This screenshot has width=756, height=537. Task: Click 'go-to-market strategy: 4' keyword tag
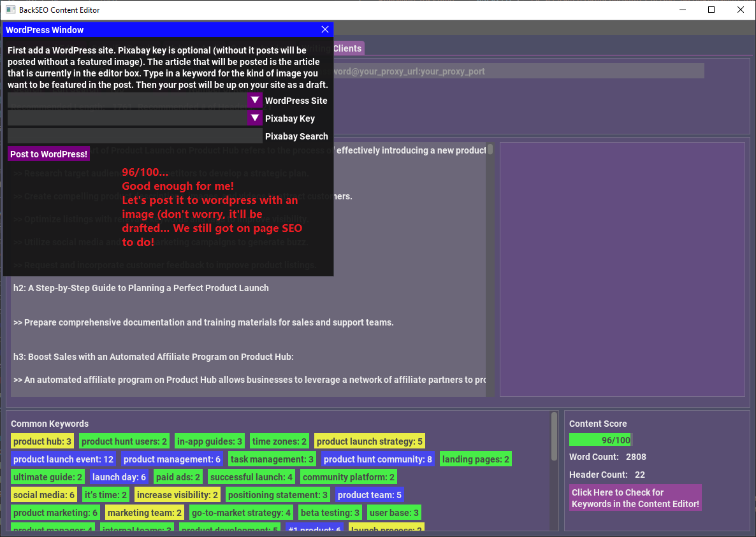point(242,513)
